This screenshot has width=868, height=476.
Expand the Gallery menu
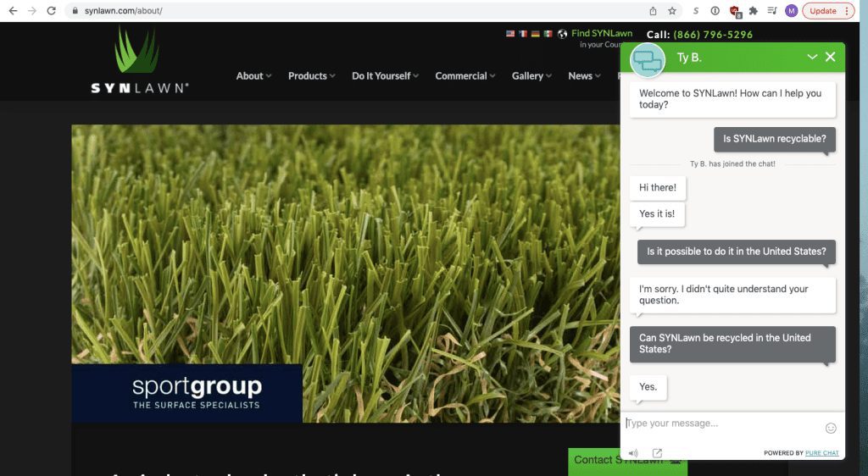[x=531, y=75]
